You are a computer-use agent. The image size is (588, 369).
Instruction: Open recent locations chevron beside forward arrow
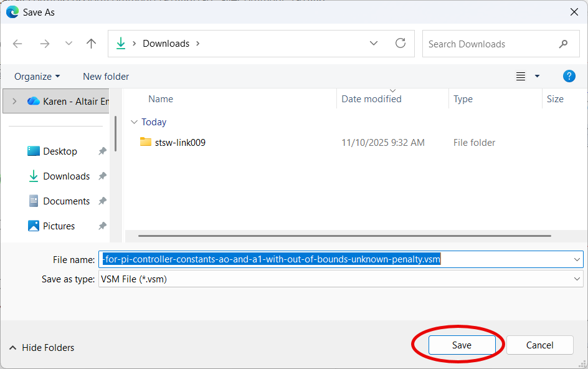(69, 44)
